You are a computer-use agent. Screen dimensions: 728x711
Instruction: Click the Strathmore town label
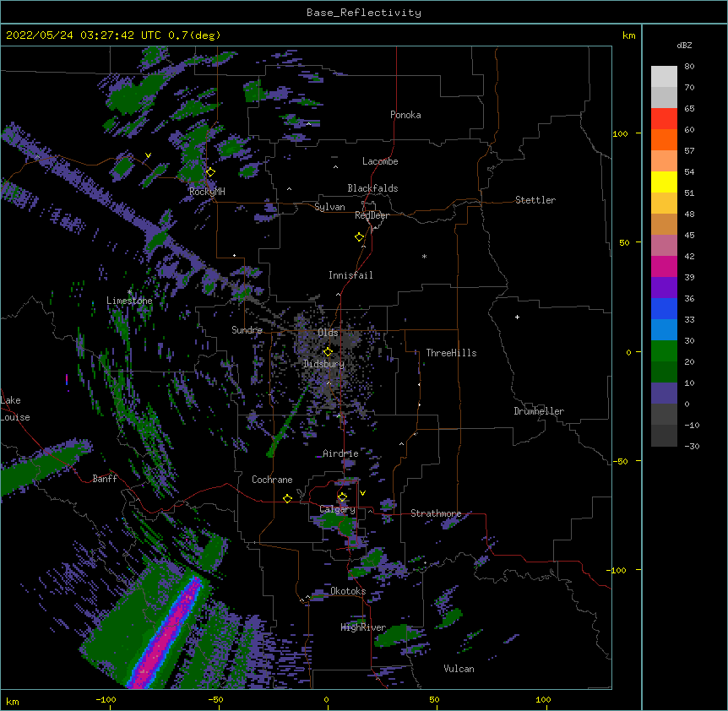pyautogui.click(x=436, y=513)
